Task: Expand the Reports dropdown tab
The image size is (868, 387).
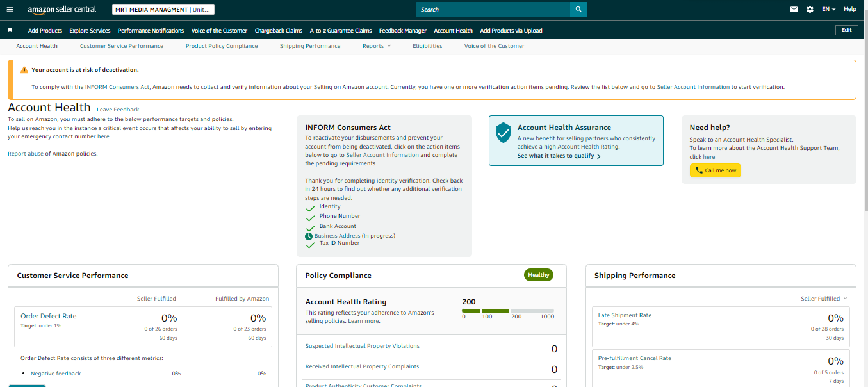Action: [376, 46]
